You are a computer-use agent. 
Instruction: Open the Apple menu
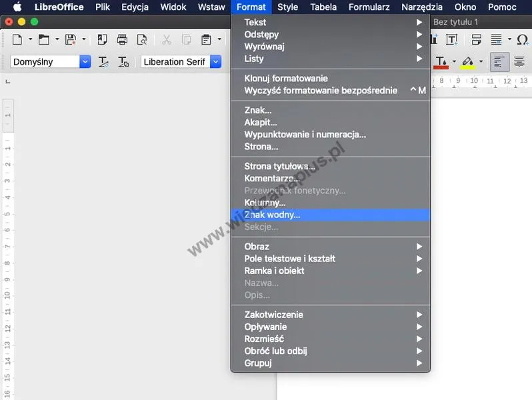(x=17, y=7)
